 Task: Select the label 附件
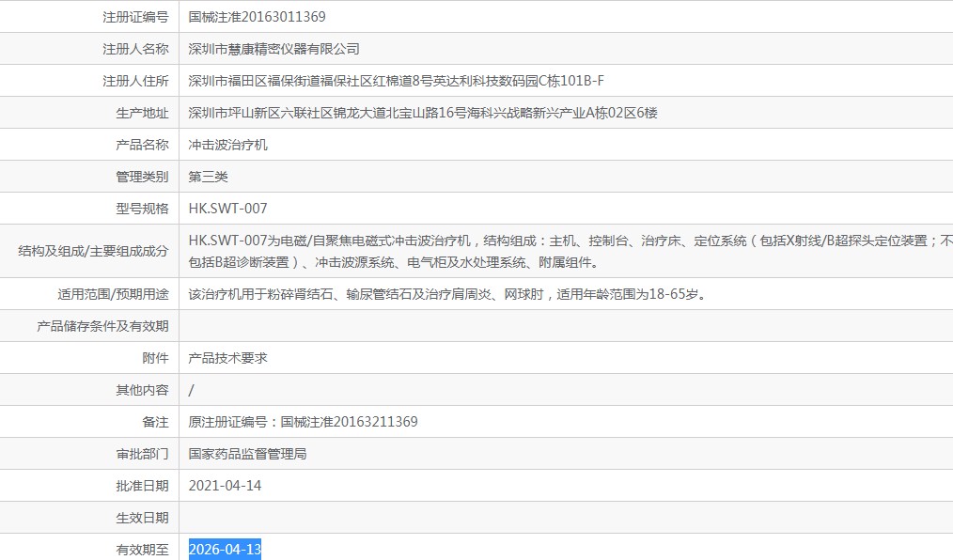point(156,358)
